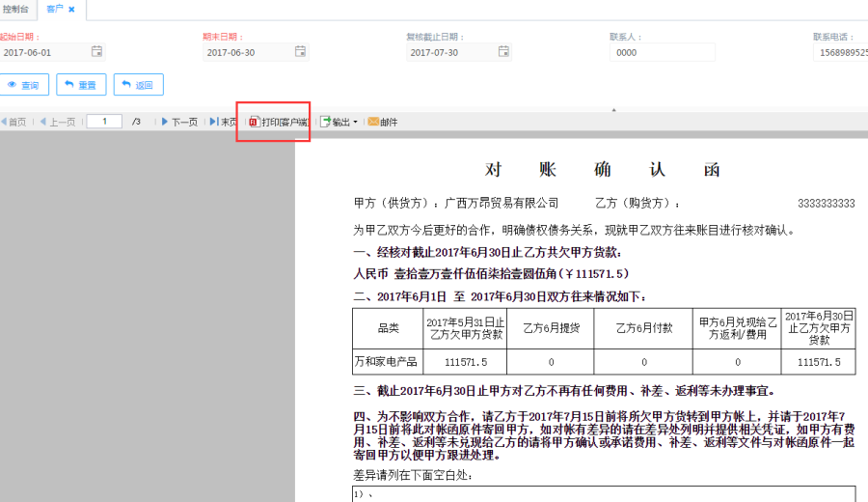Click the 联系电话 input field
Screen dimensions: 868x502
coord(839,52)
